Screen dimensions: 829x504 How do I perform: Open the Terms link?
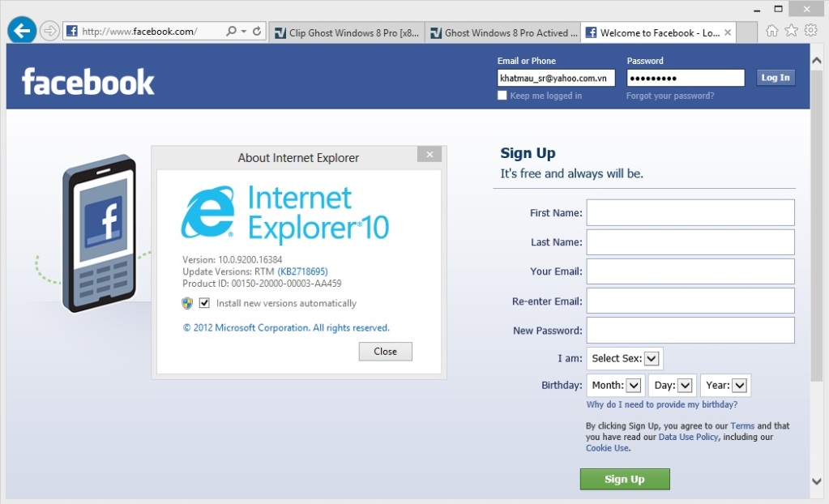(x=742, y=425)
